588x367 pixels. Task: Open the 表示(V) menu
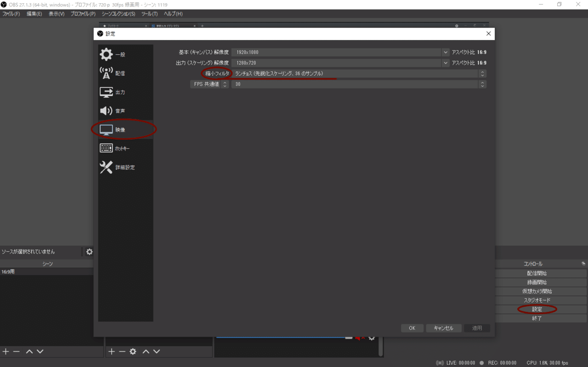(x=57, y=14)
